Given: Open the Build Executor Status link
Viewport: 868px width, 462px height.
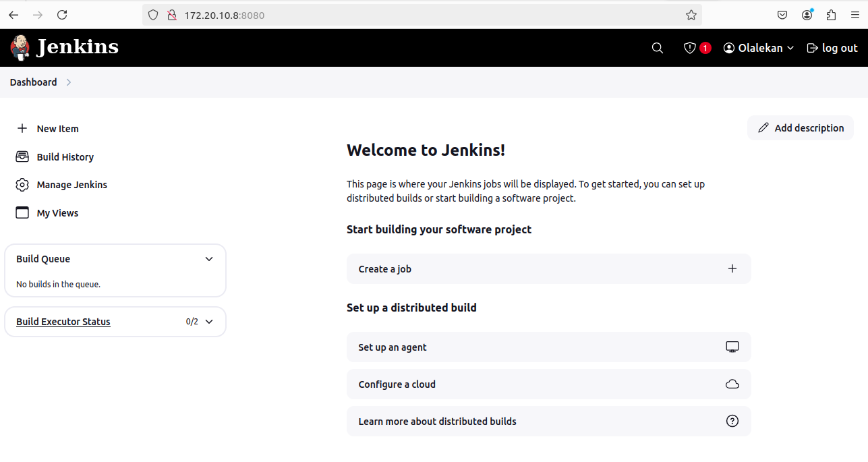Looking at the screenshot, I should [63, 322].
